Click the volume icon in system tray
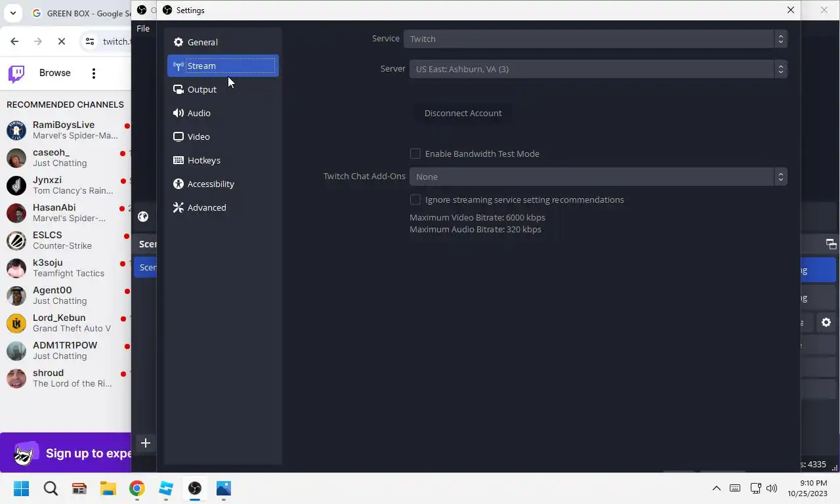Viewport: 840px width, 504px height. (772, 488)
